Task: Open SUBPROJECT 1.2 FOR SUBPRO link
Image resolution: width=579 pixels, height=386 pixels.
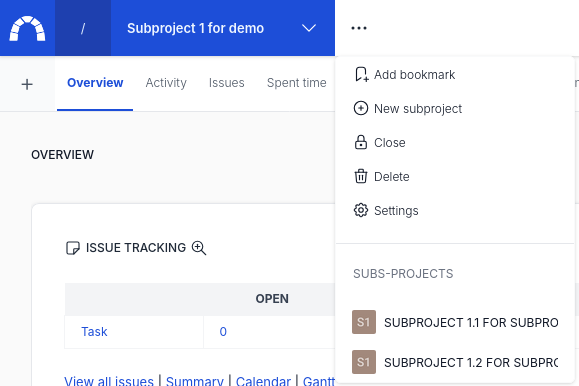Action: click(x=471, y=362)
